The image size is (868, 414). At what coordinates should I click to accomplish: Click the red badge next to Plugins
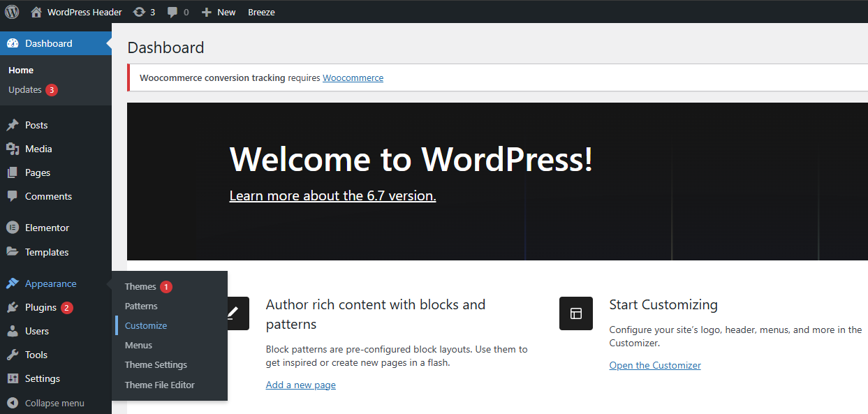(66, 308)
